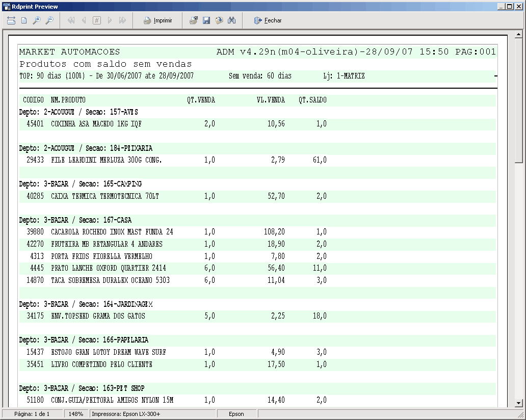Click the QT.SALDO value 61,0
526x420 pixels.
coord(320,160)
